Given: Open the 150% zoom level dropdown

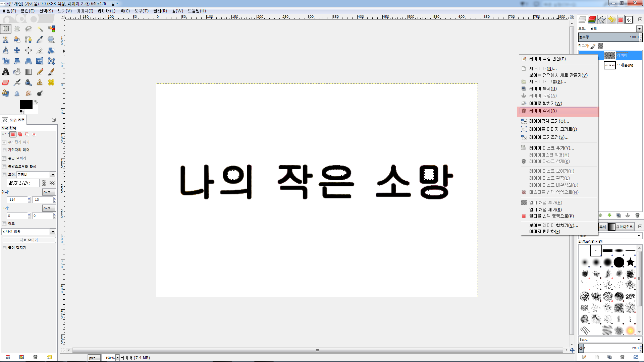Looking at the screenshot, I should (x=117, y=358).
